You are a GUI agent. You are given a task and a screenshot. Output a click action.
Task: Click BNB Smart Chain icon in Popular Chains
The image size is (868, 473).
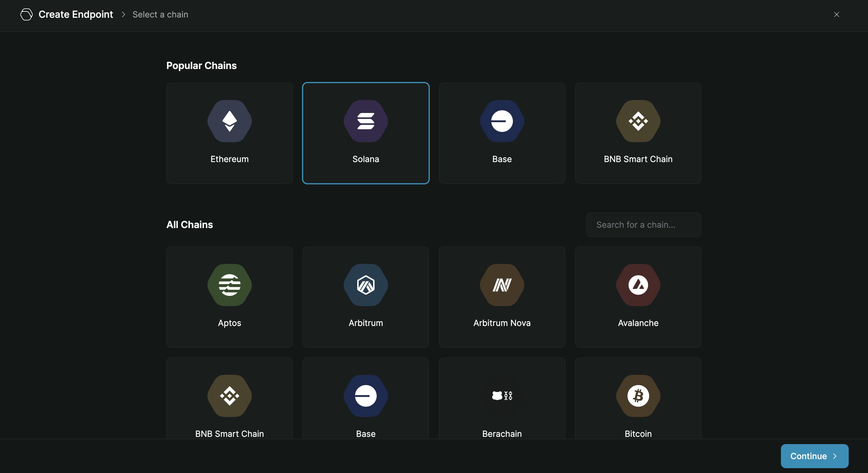coord(638,121)
